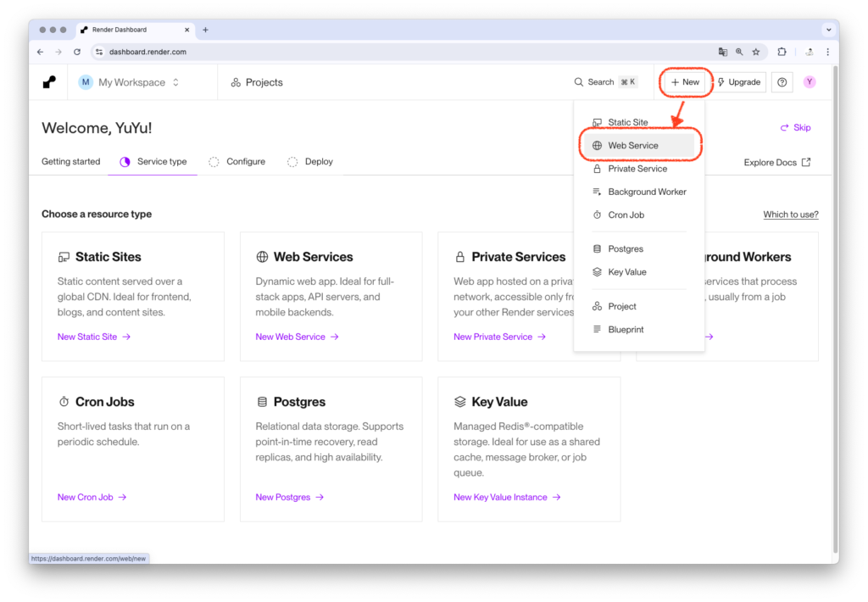This screenshot has width=868, height=602.
Task: Switch to Getting started step
Action: coord(71,162)
